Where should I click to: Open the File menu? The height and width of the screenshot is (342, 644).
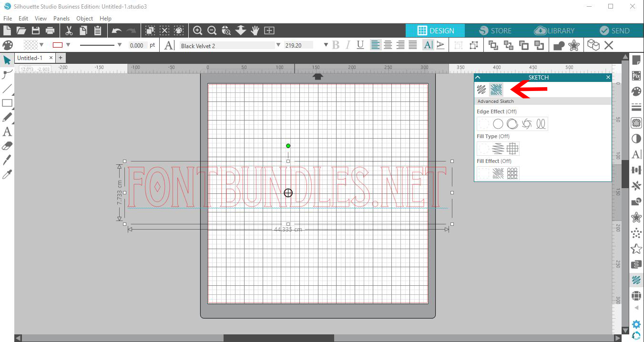coord(8,19)
